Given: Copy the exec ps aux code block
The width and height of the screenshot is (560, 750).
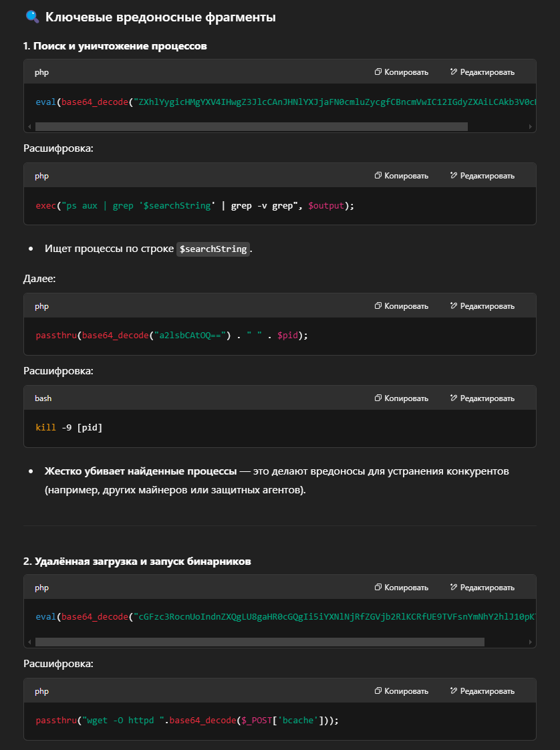Looking at the screenshot, I should coord(401,176).
